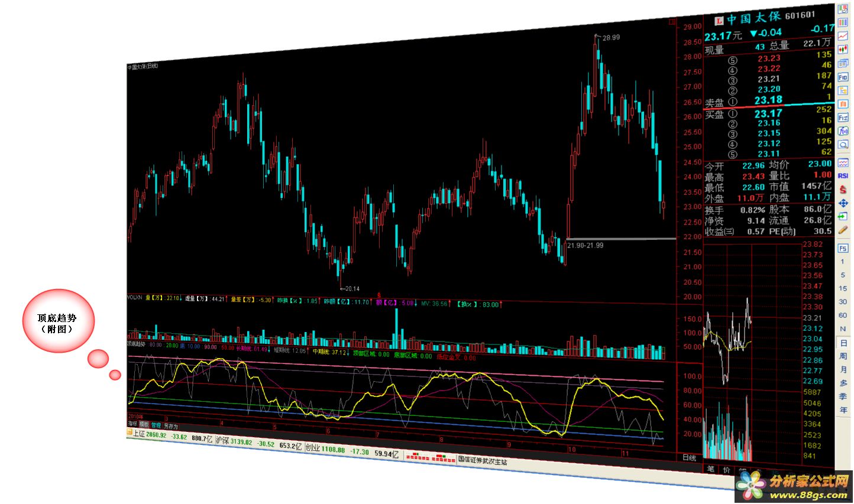The image size is (854, 504).
Task: Click buy-five price 23.11
Action: point(769,154)
